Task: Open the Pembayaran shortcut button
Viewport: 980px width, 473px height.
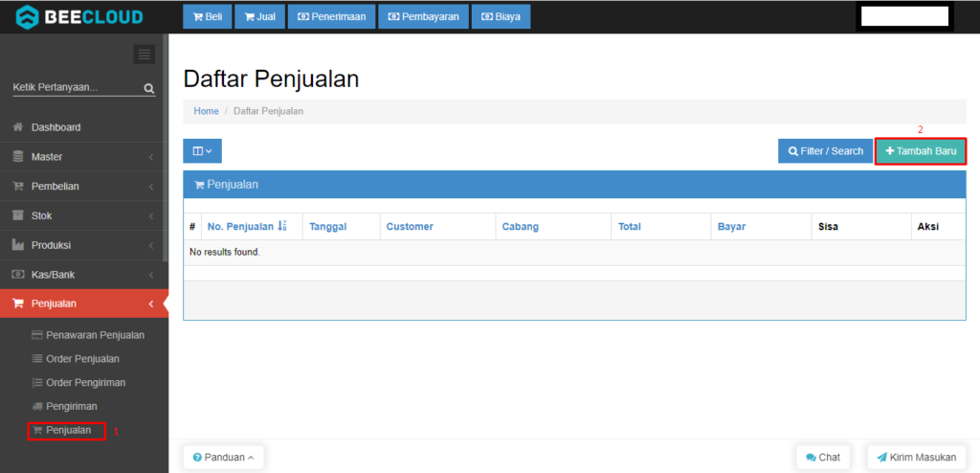Action: pos(423,17)
